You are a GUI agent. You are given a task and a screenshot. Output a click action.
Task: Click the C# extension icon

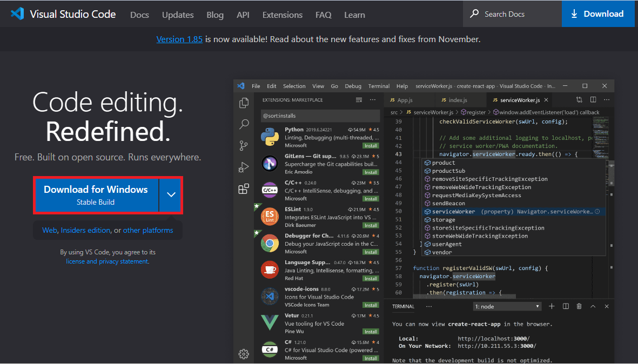coord(270,349)
